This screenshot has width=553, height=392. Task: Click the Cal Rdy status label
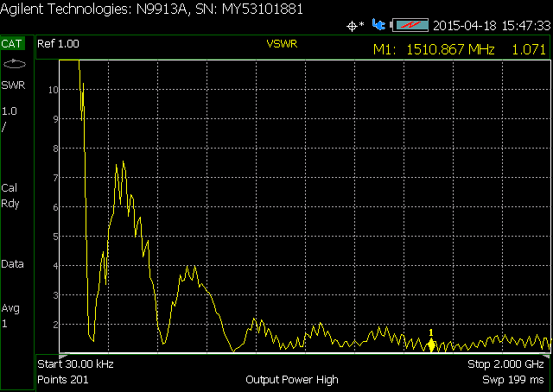pyautogui.click(x=10, y=195)
